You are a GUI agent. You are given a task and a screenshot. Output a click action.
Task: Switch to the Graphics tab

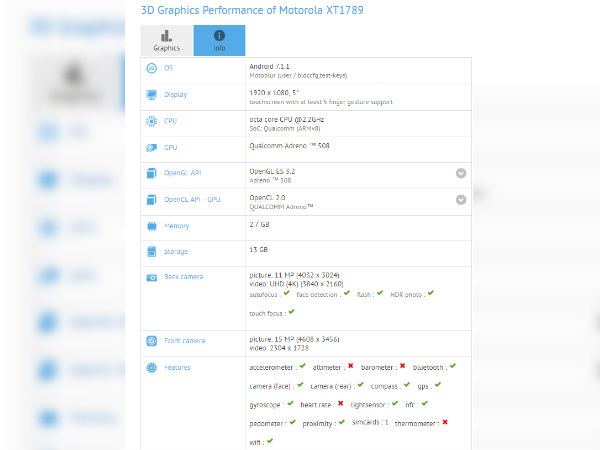click(166, 41)
